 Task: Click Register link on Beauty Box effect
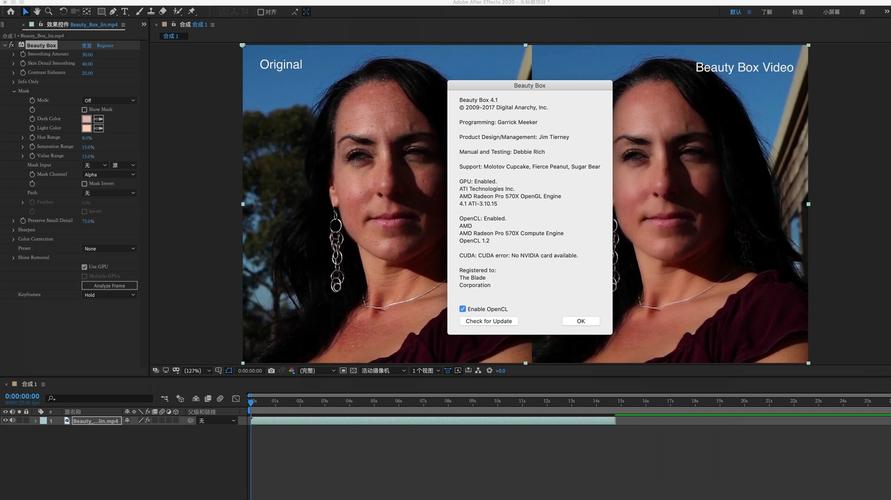[105, 45]
